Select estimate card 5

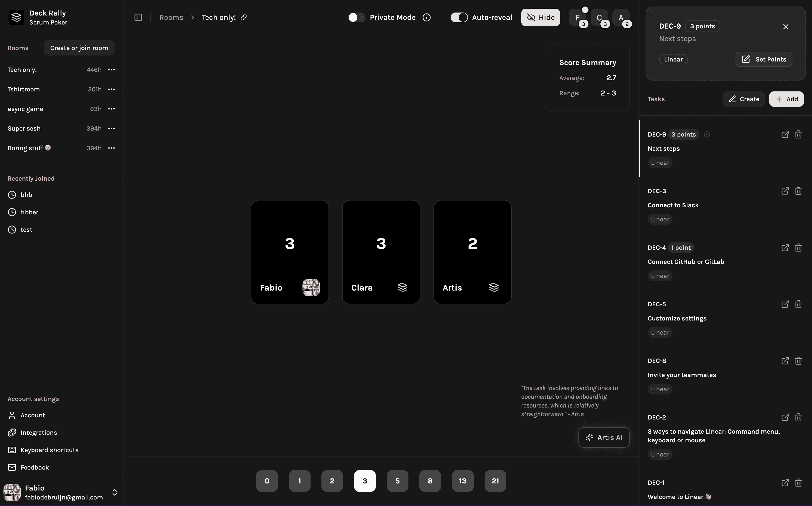397,481
